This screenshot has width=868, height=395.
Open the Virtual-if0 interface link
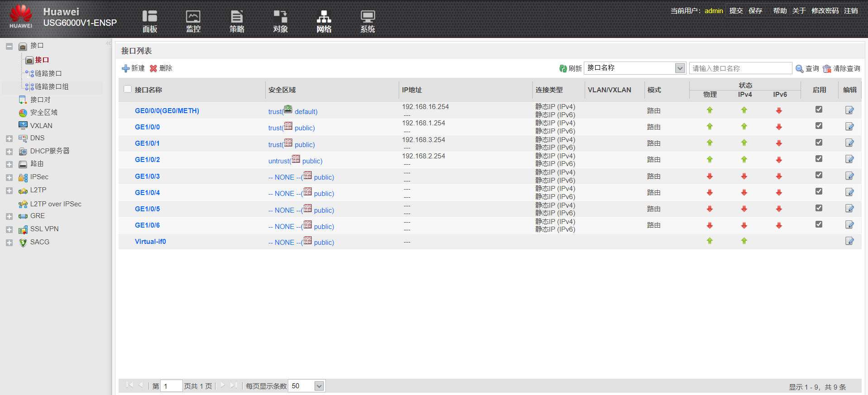click(x=150, y=242)
